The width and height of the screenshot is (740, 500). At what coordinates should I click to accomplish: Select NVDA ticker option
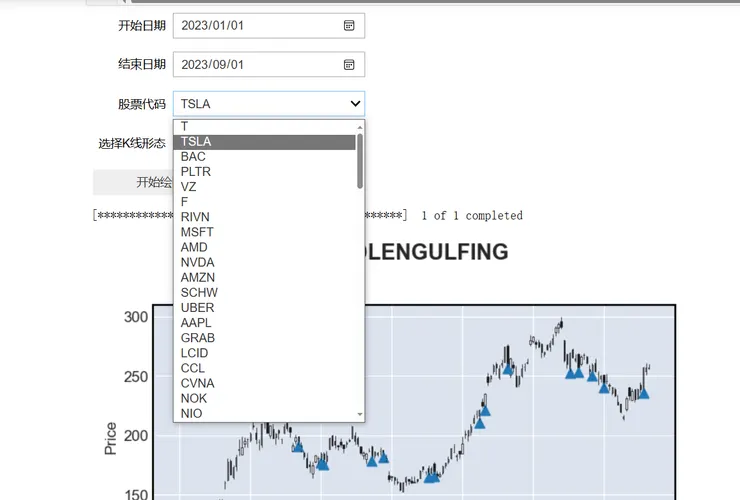click(x=264, y=263)
